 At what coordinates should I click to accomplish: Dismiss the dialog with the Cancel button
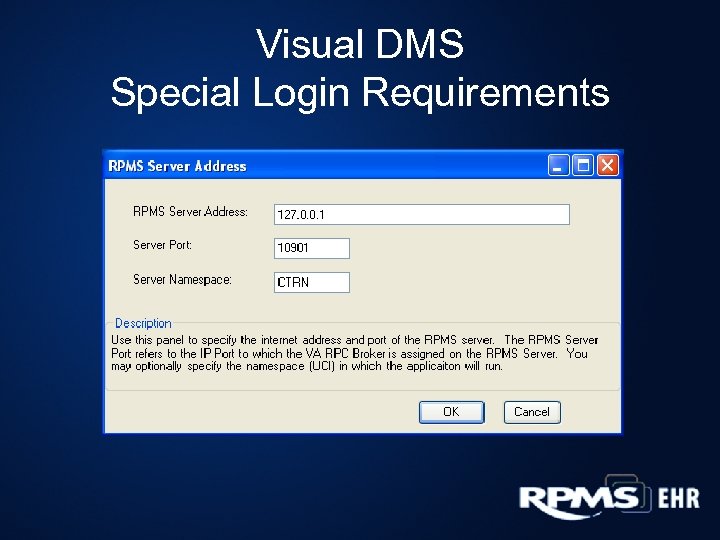[x=532, y=412]
